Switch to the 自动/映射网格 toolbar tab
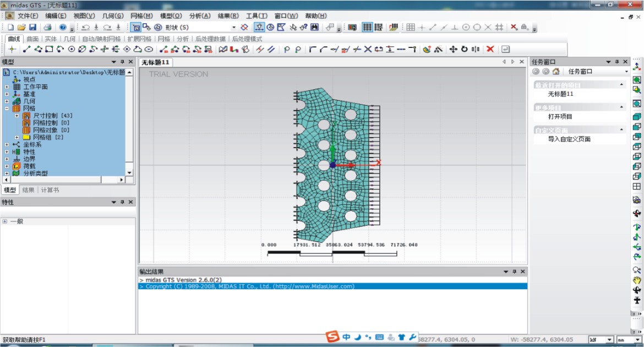Viewport: 644px width, 347px height. tap(101, 39)
